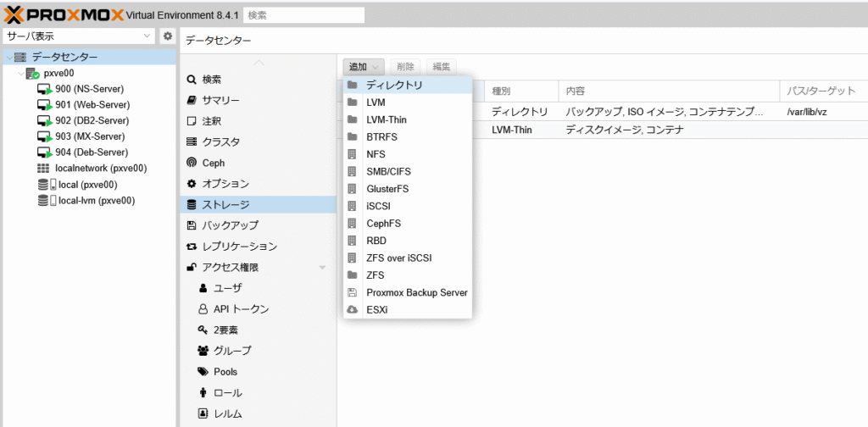The height and width of the screenshot is (427, 868).
Task: Click the データセンター server icon in tree
Action: (20, 57)
